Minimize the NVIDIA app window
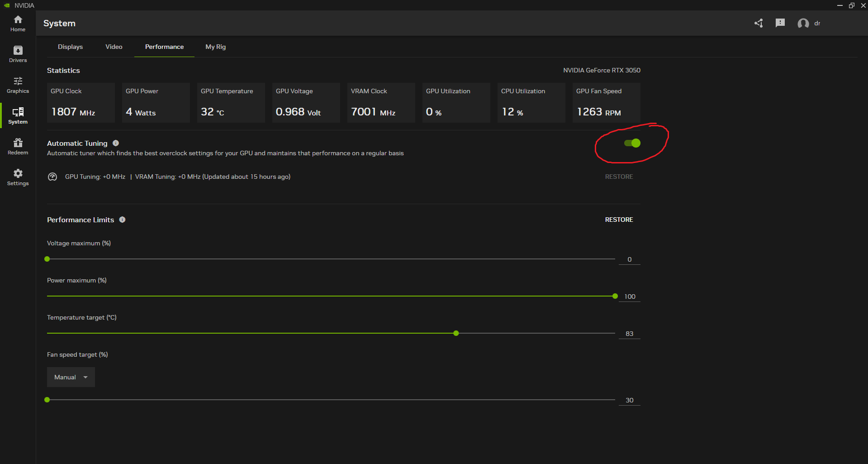 pyautogui.click(x=840, y=5)
